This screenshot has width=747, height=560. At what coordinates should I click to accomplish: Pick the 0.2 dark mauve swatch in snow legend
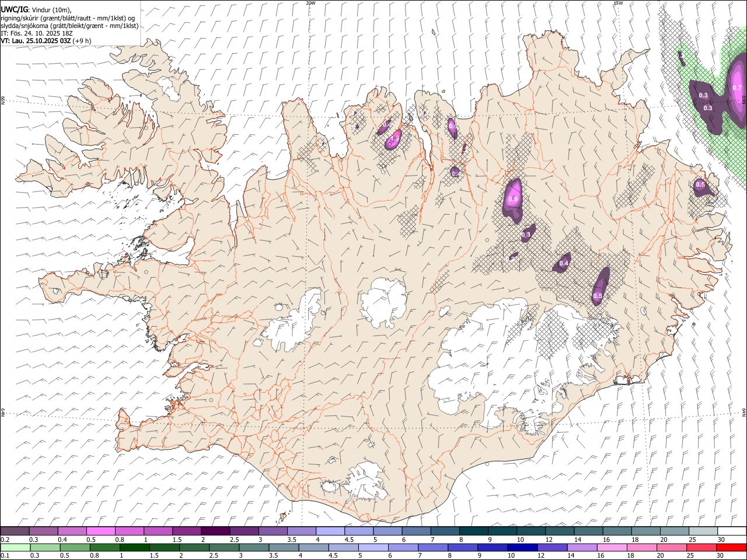coord(15,531)
